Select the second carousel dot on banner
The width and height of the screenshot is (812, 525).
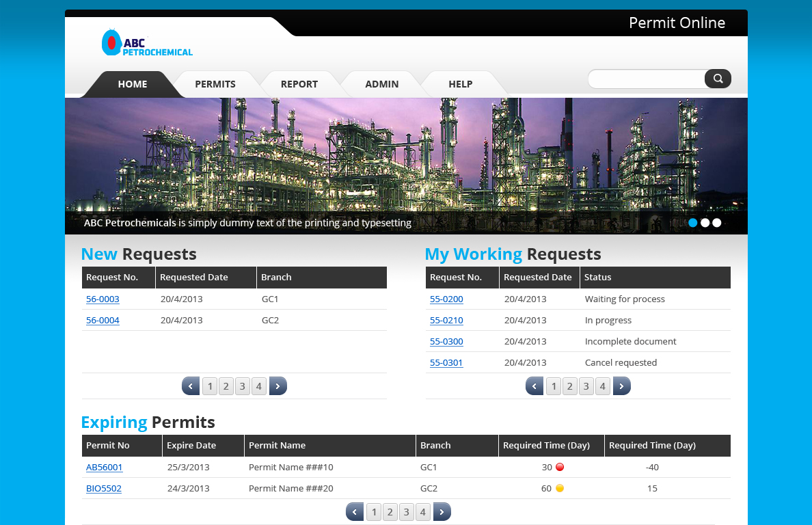705,222
